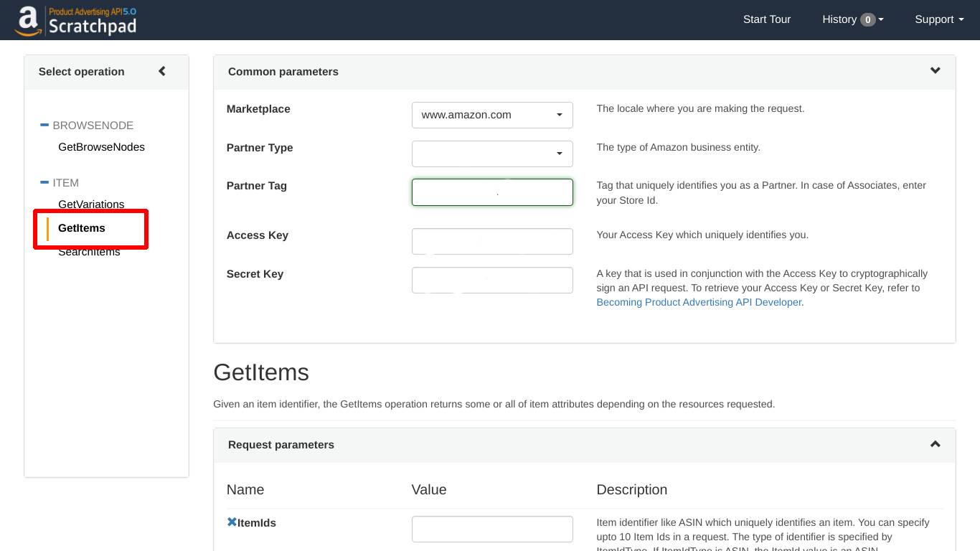
Task: Collapse the Select operation sidebar
Action: (161, 71)
